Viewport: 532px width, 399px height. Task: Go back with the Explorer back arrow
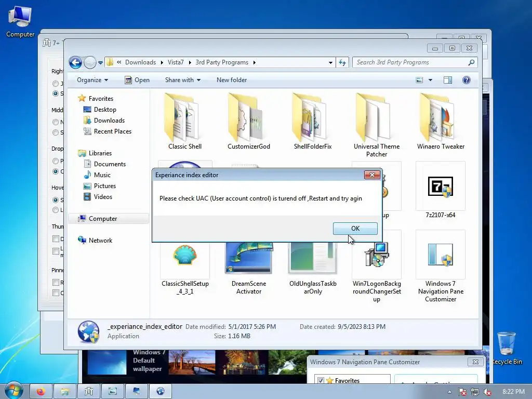[75, 62]
